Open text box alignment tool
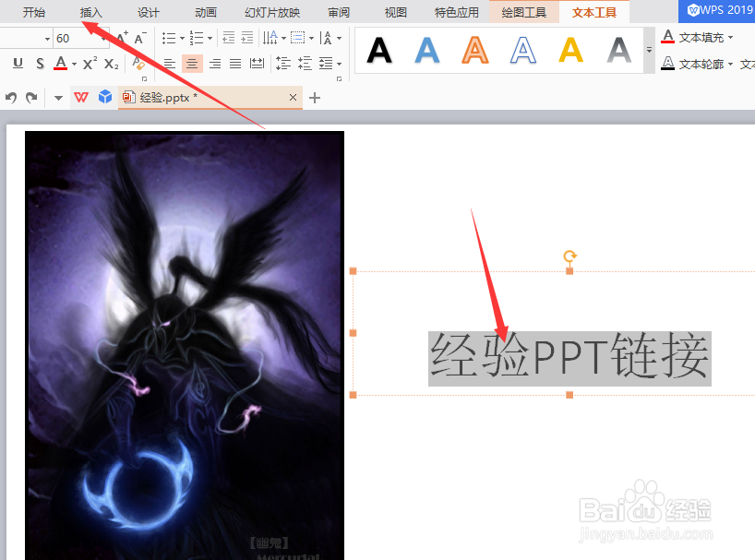Screen dimensions: 755x560 298,38
